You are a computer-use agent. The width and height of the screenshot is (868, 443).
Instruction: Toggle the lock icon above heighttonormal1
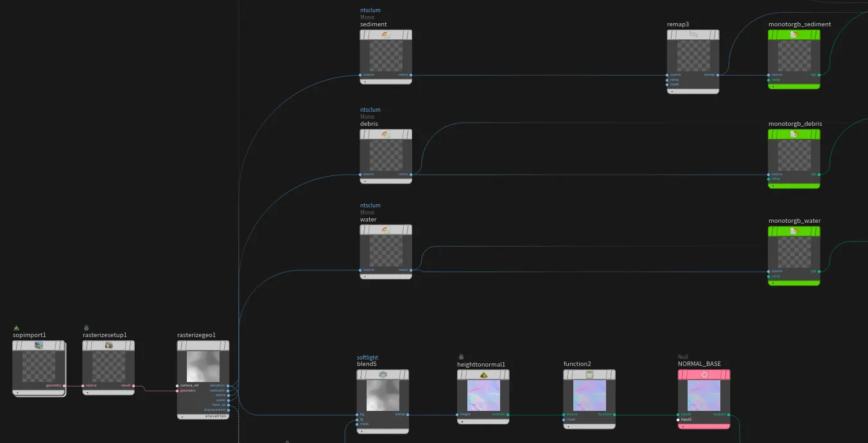(460, 355)
